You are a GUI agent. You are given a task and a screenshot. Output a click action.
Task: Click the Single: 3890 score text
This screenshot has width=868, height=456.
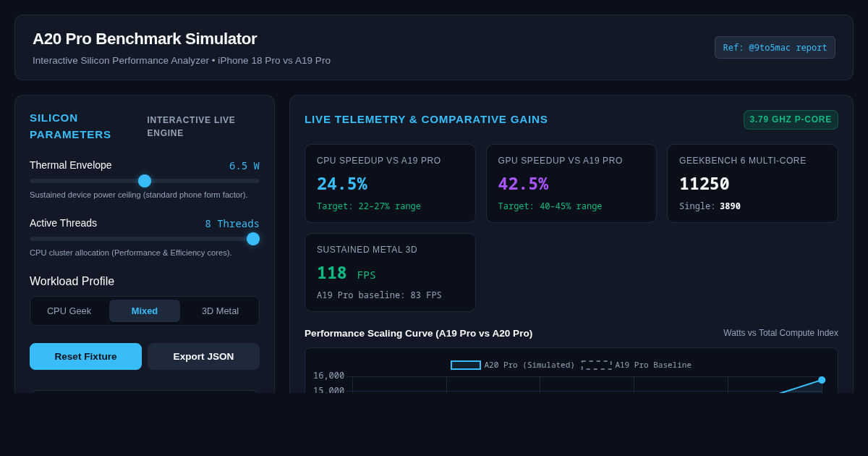(x=710, y=206)
